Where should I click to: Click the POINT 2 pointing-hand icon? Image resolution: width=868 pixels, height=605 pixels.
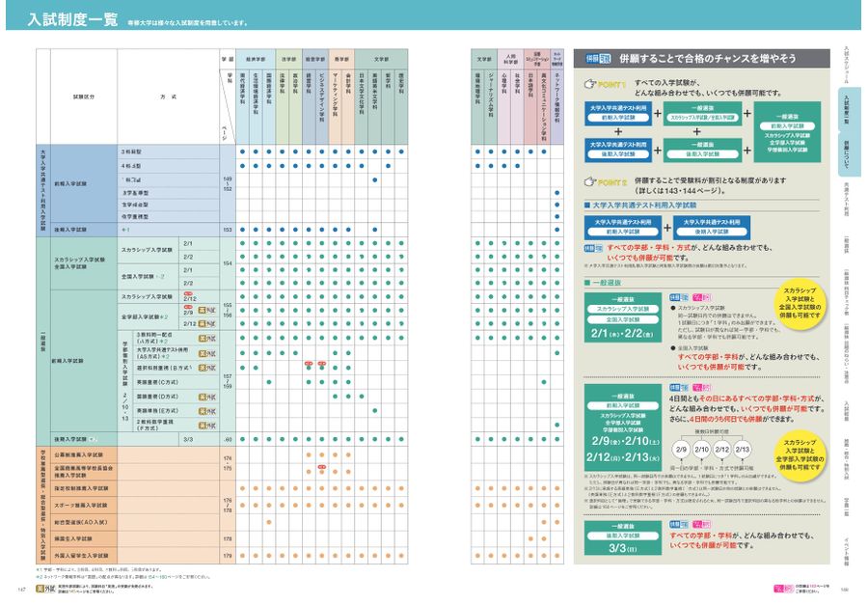[590, 181]
